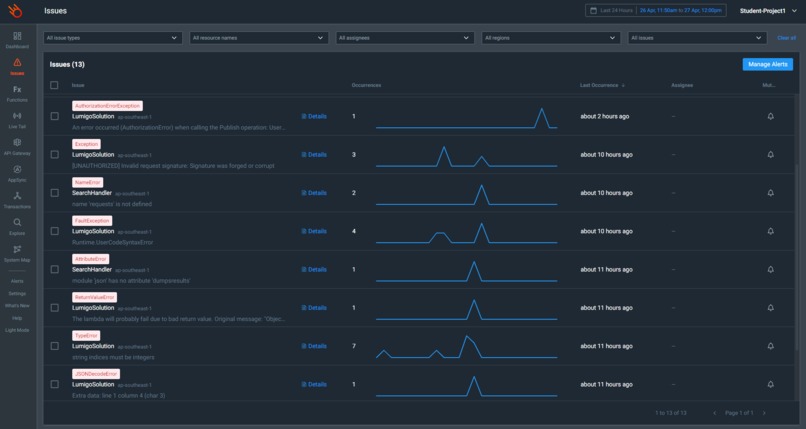Open Details for AuthorizationErrorException issue
806x429 pixels.
(314, 117)
